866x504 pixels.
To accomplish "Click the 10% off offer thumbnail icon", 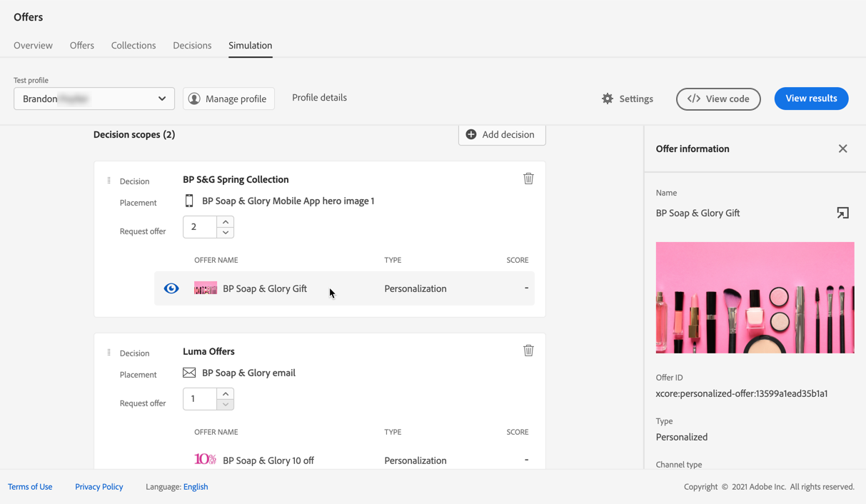I will click(x=206, y=460).
